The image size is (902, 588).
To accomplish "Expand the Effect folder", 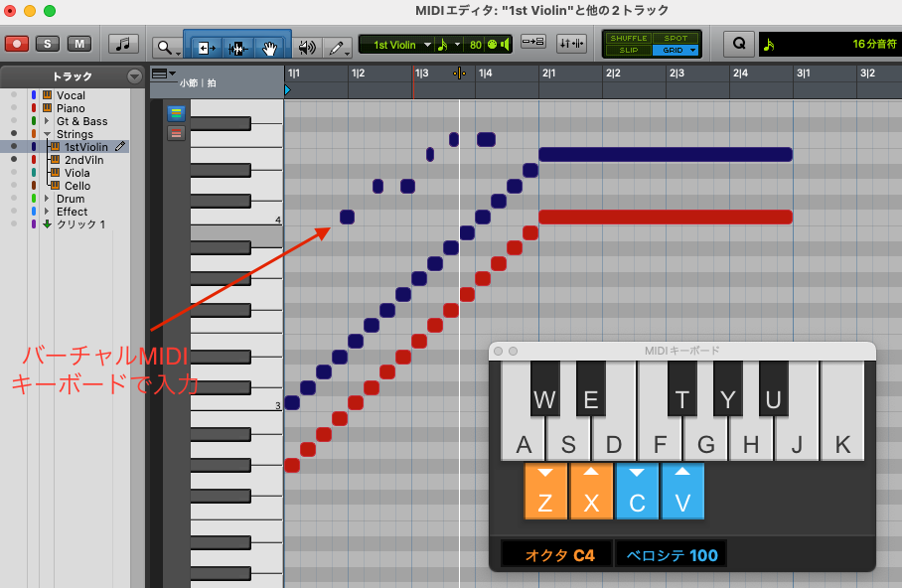I will click(47, 212).
